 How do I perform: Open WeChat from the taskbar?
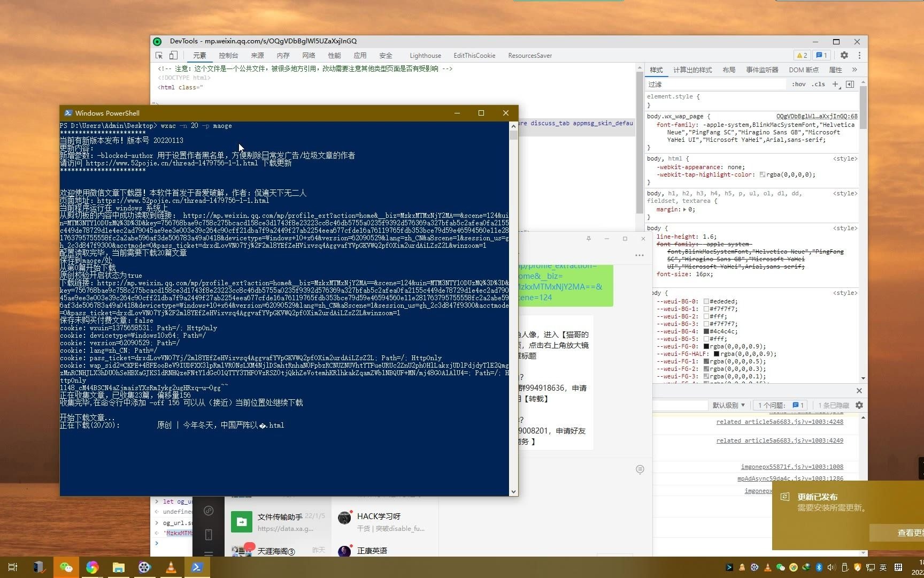point(66,567)
